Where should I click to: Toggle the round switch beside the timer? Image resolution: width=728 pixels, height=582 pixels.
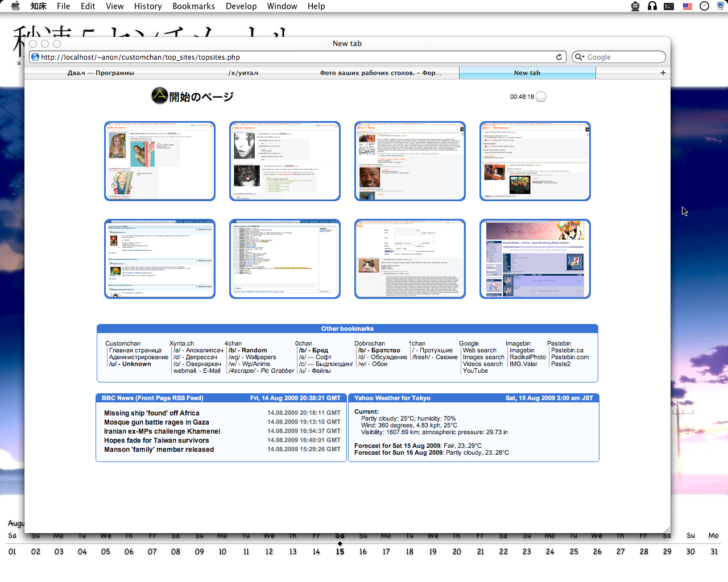(541, 97)
